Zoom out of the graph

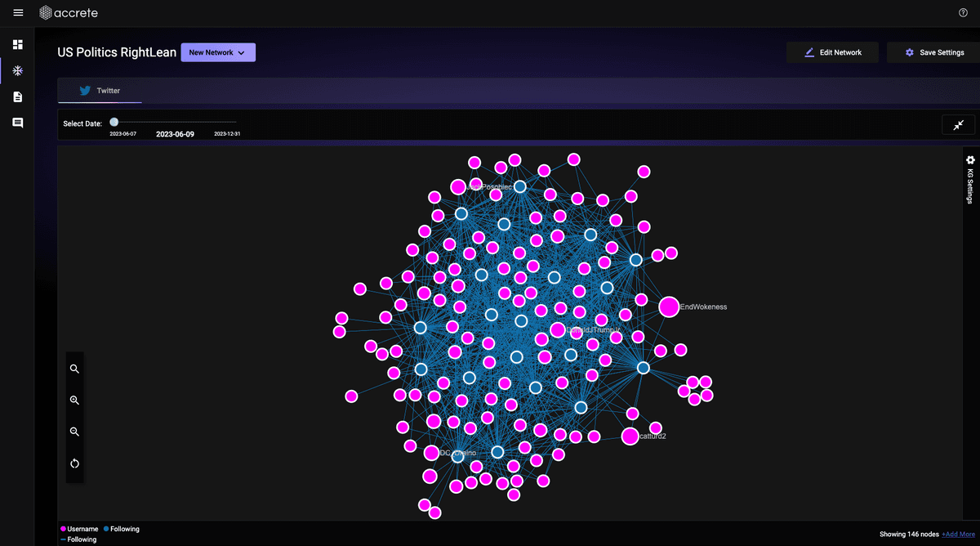[74, 432]
